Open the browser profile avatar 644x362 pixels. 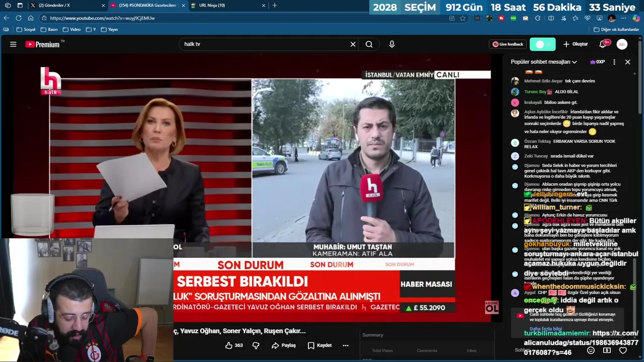(x=611, y=18)
